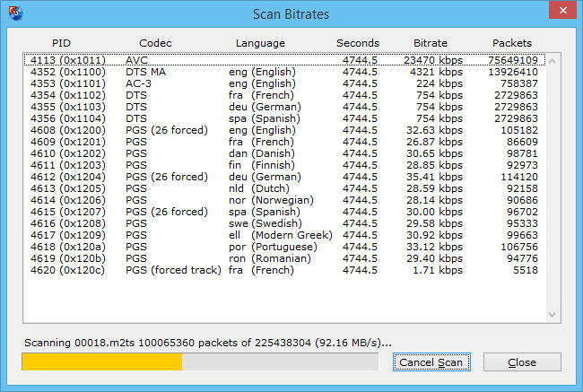
Task: Select the forced track French row
Action: point(284,270)
